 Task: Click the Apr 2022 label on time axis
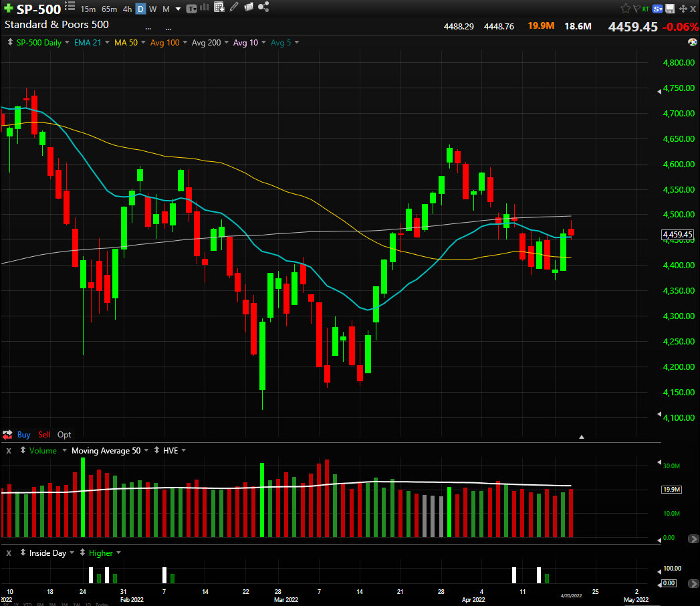[x=473, y=600]
